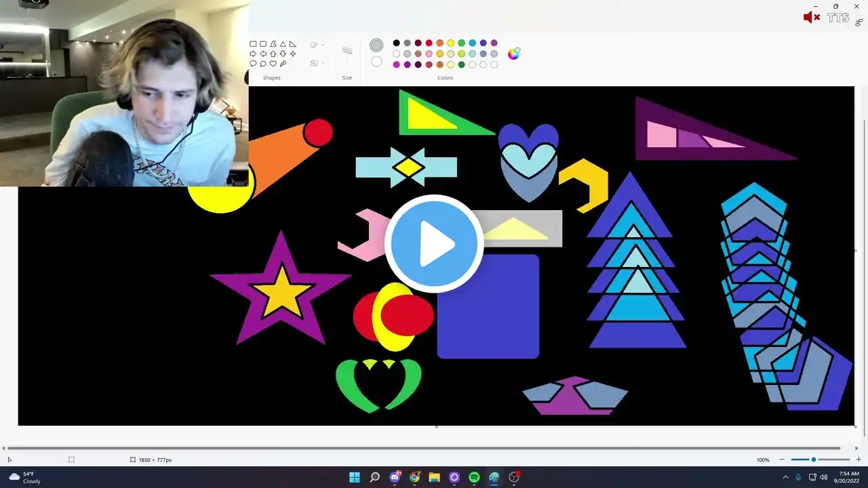Pick the dark red color swatch
Image resolution: width=868 pixels, height=488 pixels.
coord(418,43)
